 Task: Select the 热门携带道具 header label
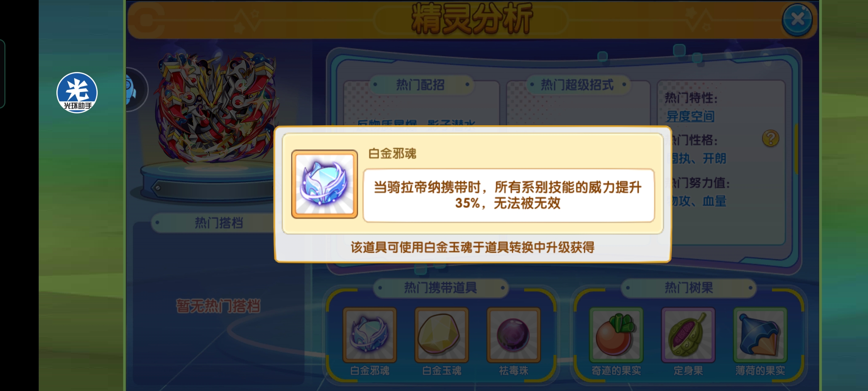[441, 288]
